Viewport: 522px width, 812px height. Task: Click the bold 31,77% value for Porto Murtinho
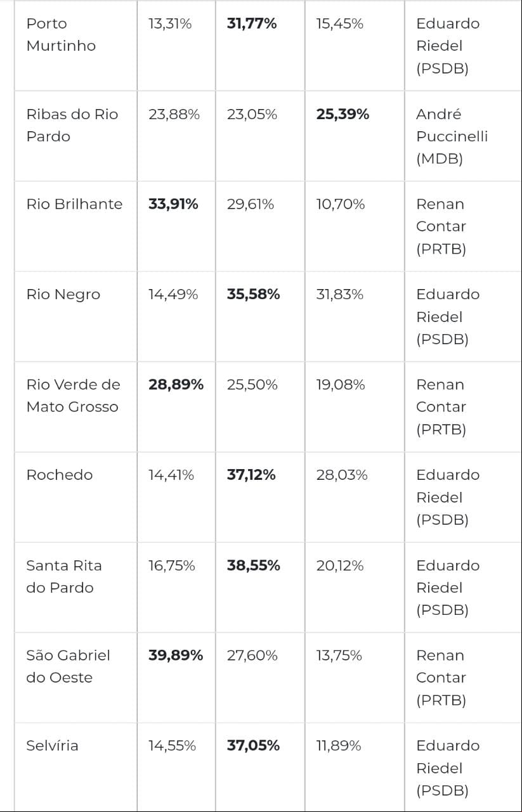click(x=252, y=23)
